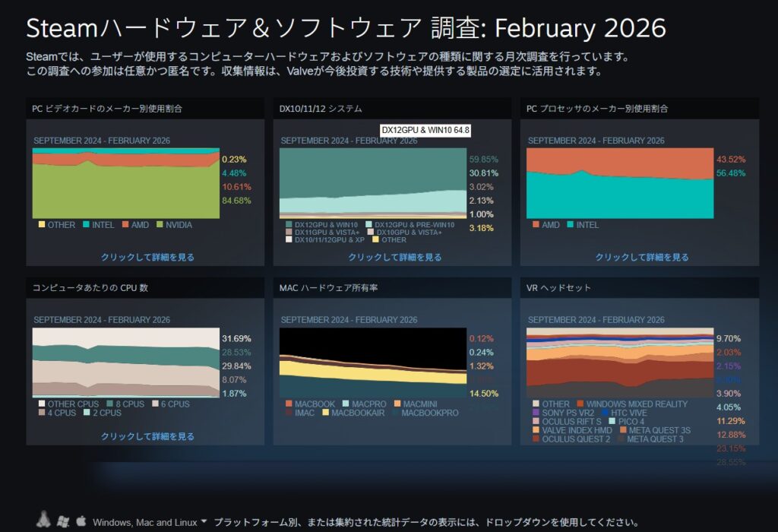The width and height of the screenshot is (778, 532).
Task: Click the PICO 4 color swatch in VR legend
Action: pyautogui.click(x=612, y=421)
